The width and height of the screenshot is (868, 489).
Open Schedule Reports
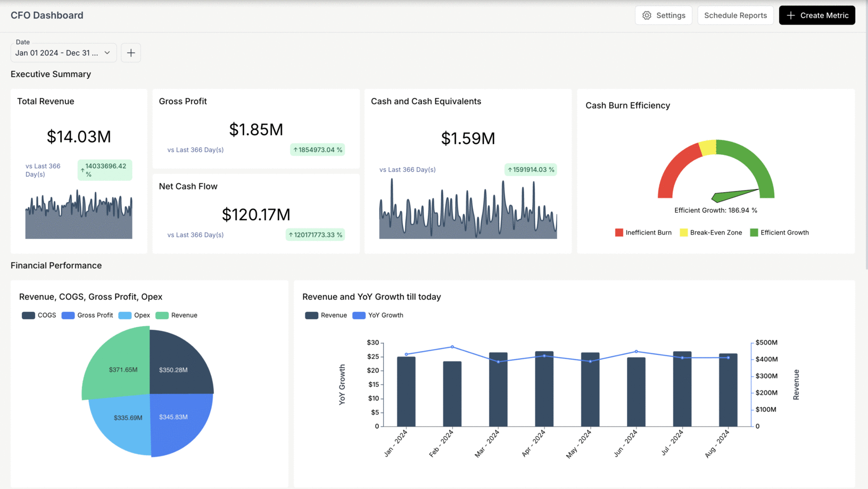[x=735, y=15]
